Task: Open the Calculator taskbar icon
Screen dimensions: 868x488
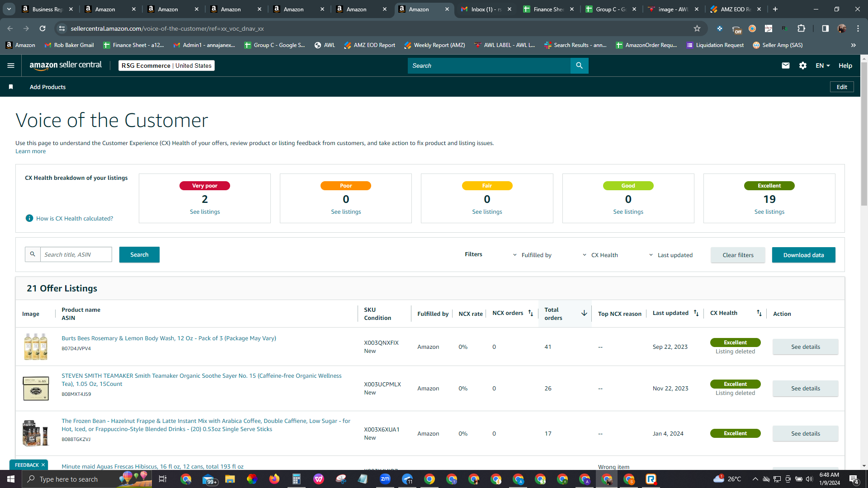Action: coord(297,479)
